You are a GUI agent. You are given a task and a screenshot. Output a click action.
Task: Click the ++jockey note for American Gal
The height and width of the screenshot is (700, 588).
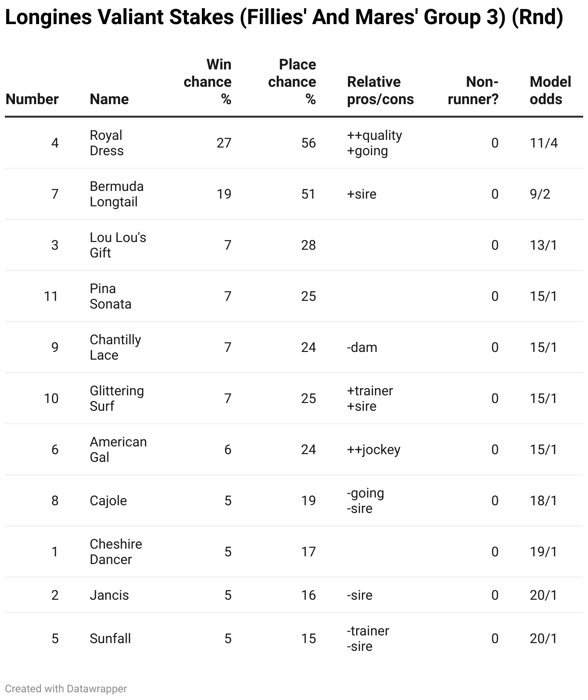[374, 450]
